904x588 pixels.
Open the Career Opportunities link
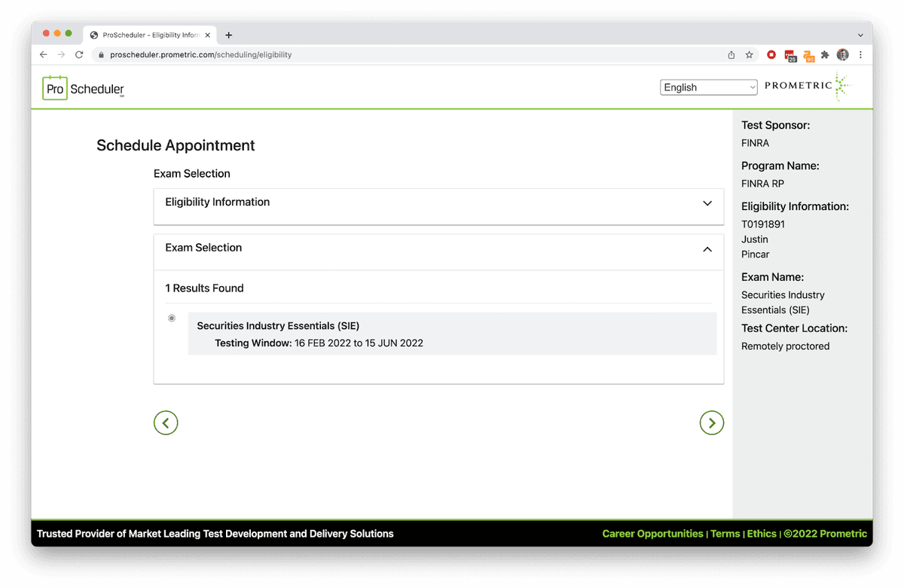coord(652,534)
